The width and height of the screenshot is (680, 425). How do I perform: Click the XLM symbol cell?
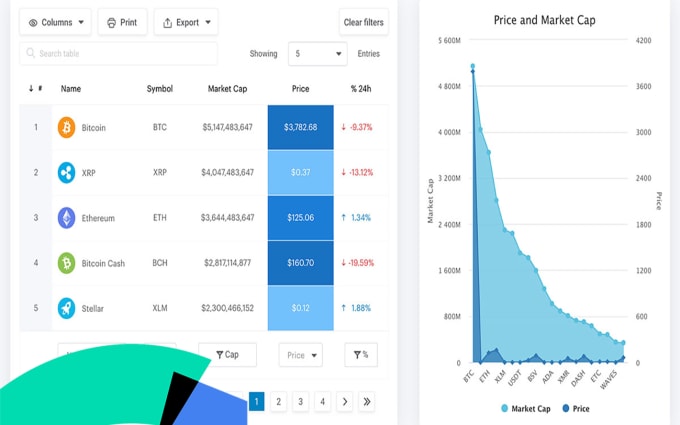[160, 308]
